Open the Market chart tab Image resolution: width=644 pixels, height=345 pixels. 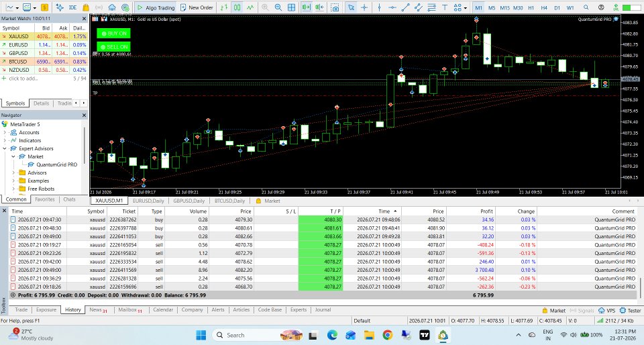[268, 201]
